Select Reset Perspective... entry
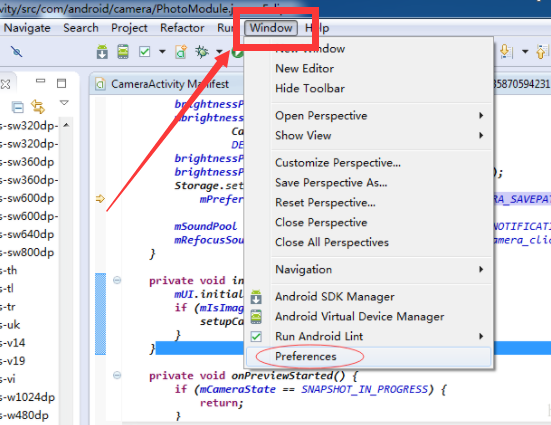The height and width of the screenshot is (425, 551). [369, 203]
